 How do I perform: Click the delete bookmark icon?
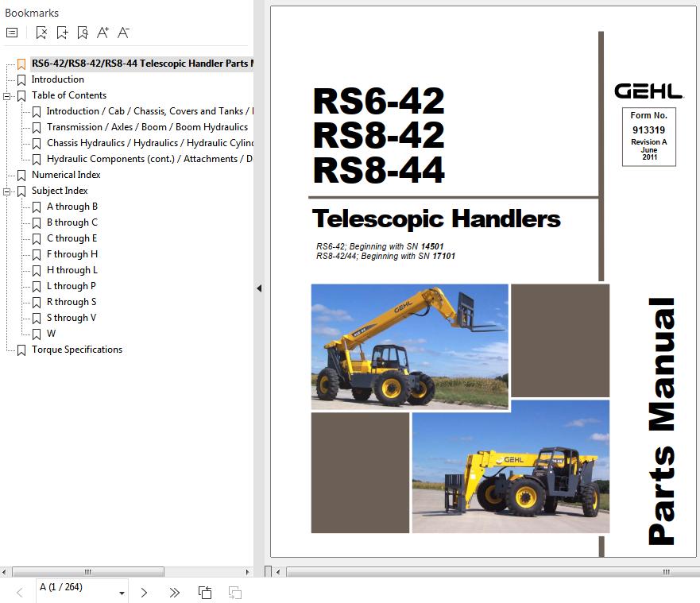coord(41,33)
